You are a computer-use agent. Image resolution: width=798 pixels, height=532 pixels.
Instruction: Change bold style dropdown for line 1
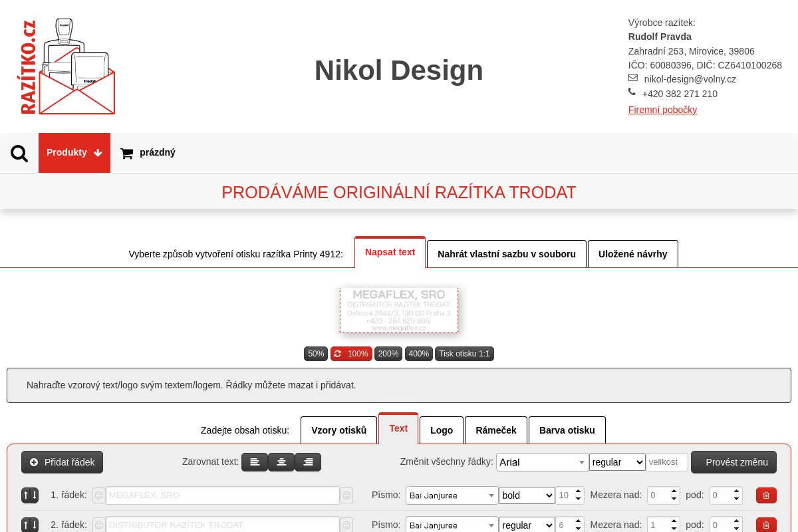pyautogui.click(x=526, y=495)
